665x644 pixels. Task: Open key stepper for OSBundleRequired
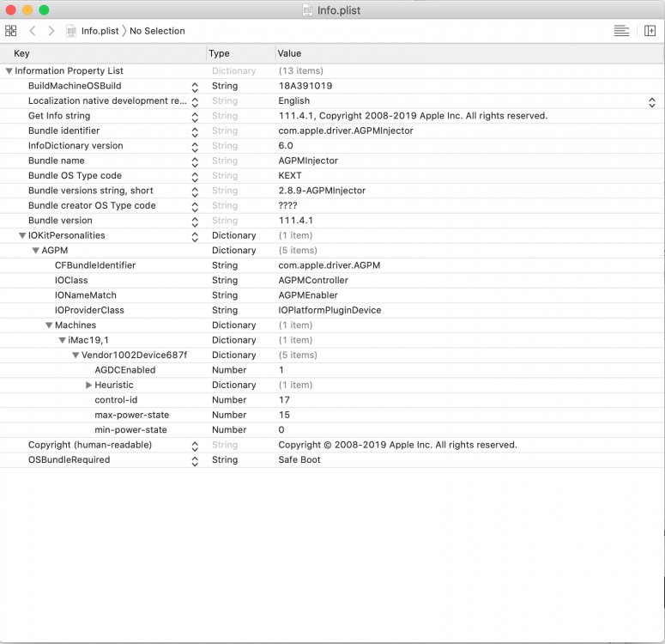[195, 461]
